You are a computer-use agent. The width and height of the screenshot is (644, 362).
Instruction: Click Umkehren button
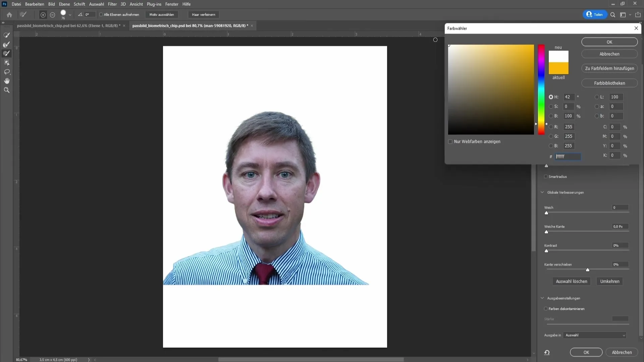(610, 281)
